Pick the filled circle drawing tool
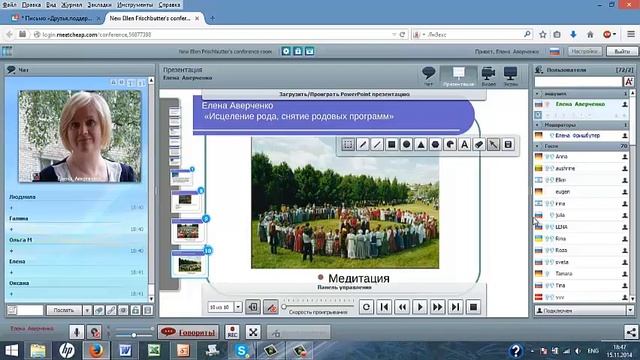The width and height of the screenshot is (640, 360). point(406,144)
